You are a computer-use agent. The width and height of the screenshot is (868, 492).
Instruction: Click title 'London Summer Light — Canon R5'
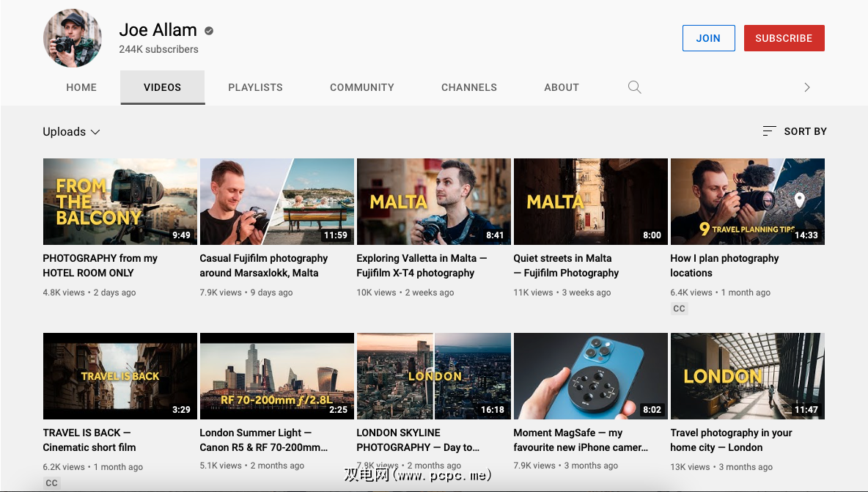point(263,440)
